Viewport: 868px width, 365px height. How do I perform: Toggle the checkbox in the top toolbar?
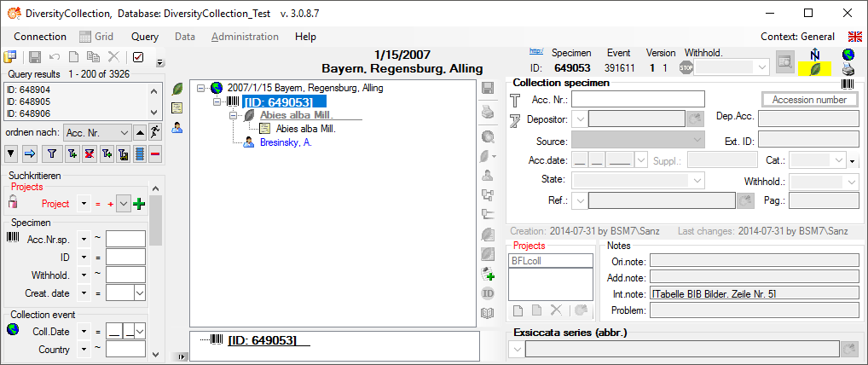click(x=138, y=57)
